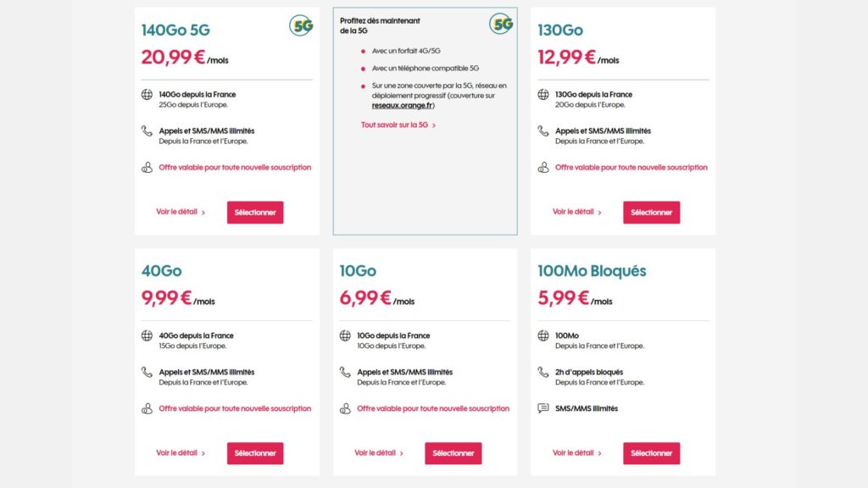The image size is (868, 488).
Task: Click the globe icon in 140Go 5G card
Action: pos(147,94)
